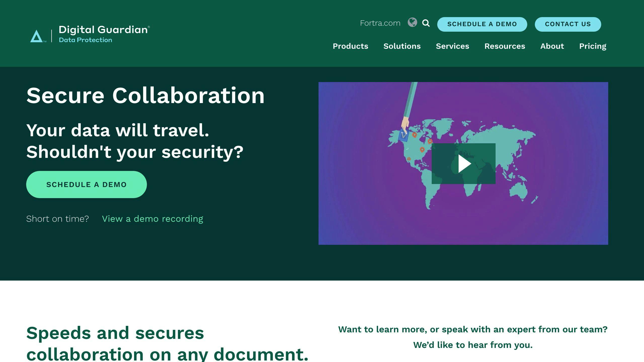The width and height of the screenshot is (644, 362).
Task: Select the Pricing menu item
Action: 593,46
